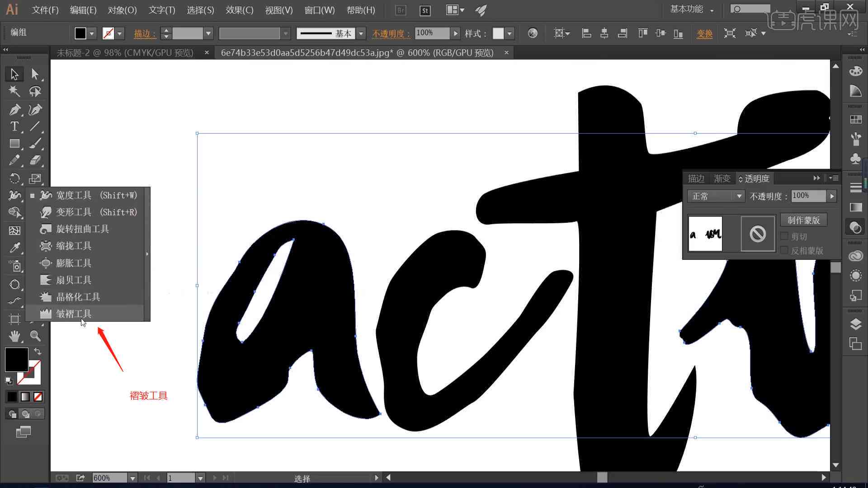Open 描边 stroke weight dropdown
The height and width of the screenshot is (488, 868).
pos(208,33)
